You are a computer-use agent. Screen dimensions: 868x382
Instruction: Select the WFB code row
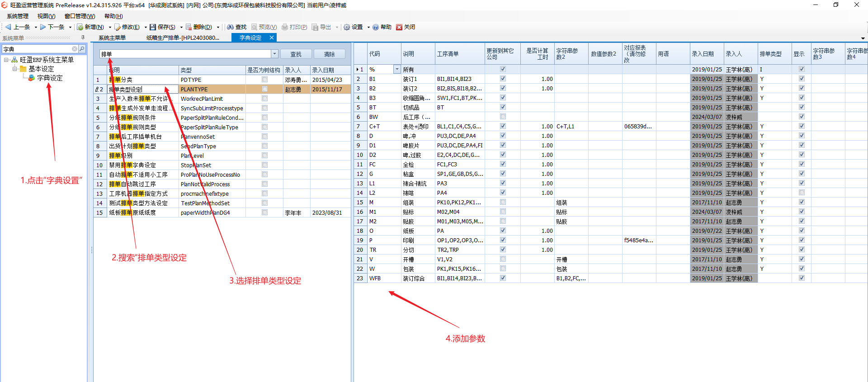[610, 278]
